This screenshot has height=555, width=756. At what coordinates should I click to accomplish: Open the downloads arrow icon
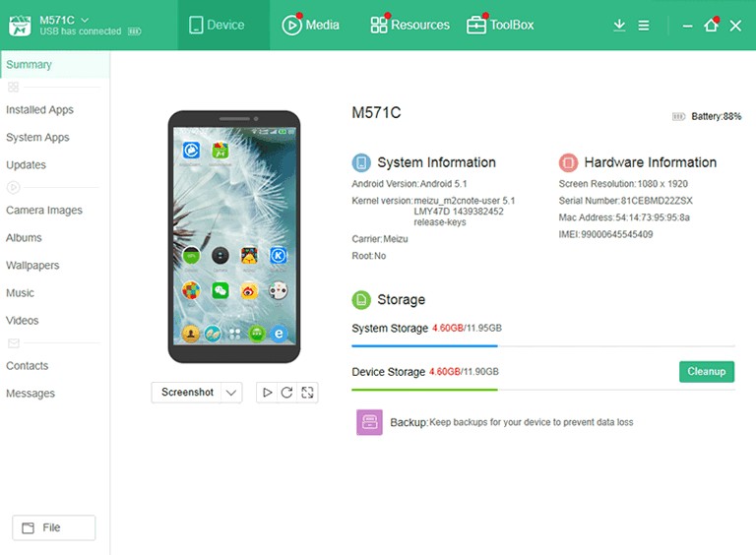click(619, 25)
